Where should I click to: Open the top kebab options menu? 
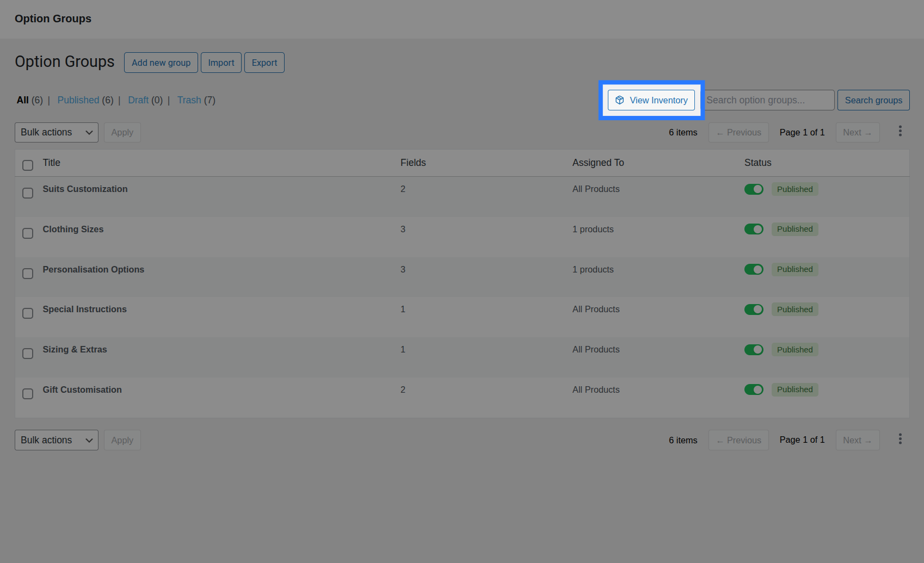[x=900, y=131]
